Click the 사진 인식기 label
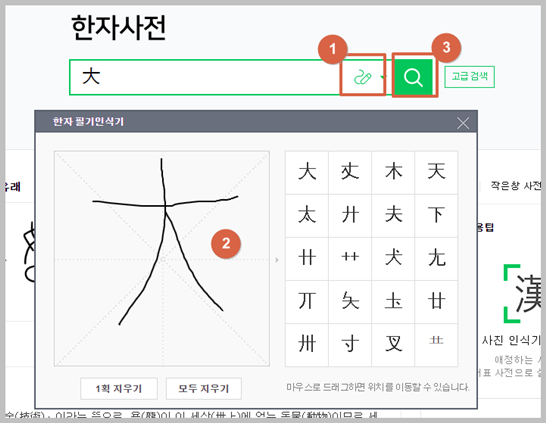 pos(511,339)
